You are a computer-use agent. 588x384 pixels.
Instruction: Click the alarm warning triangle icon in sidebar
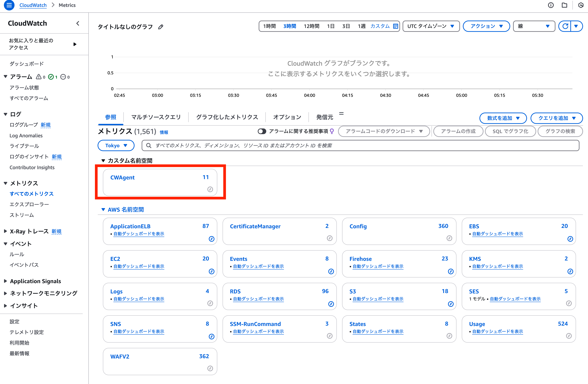39,77
